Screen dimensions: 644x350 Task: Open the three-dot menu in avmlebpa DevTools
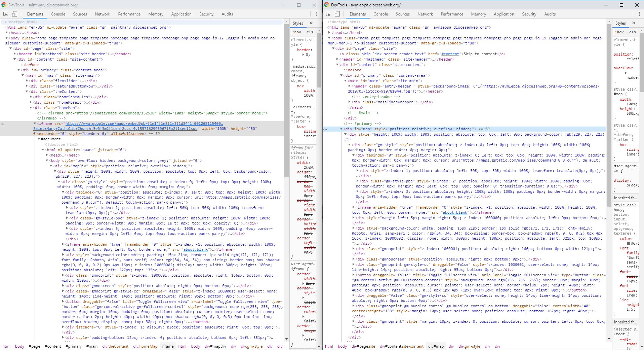click(639, 14)
